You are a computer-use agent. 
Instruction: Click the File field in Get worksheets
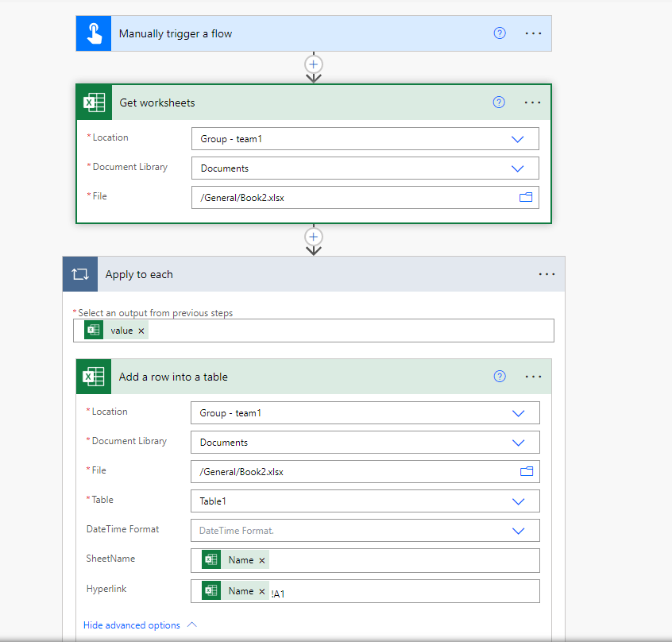click(365, 198)
